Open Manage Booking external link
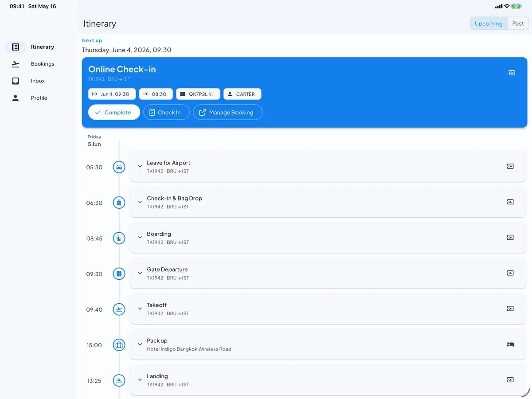The image size is (532, 399). [227, 112]
